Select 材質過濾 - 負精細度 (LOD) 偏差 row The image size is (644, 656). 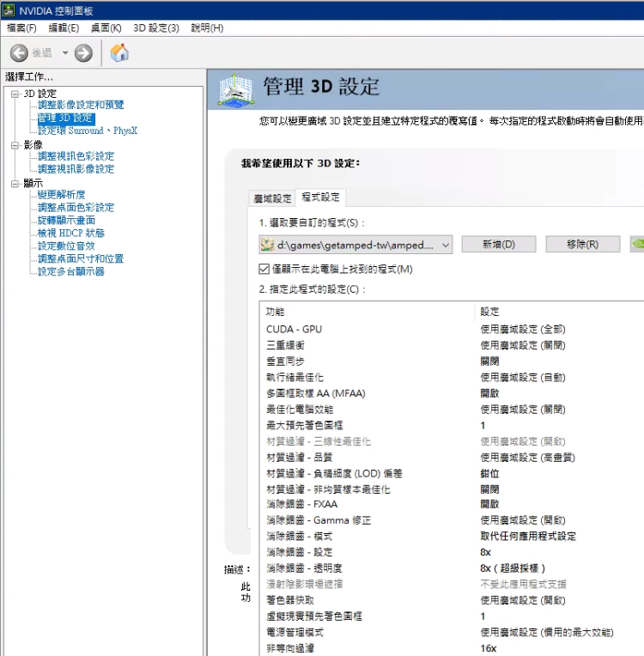click(x=451, y=474)
